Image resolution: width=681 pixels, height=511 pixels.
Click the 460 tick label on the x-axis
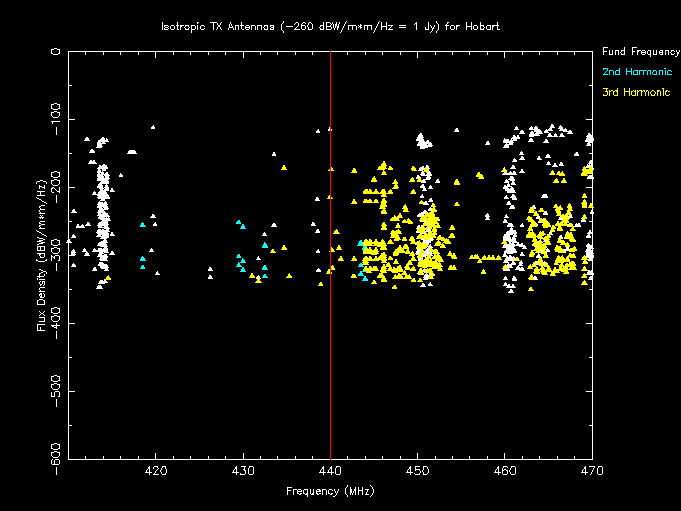tap(505, 471)
